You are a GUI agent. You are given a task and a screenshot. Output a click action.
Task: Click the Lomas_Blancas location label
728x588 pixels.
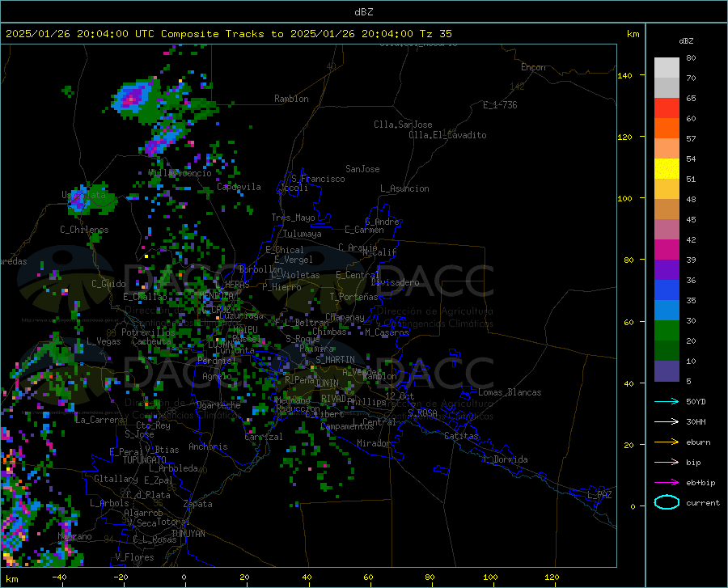(510, 392)
